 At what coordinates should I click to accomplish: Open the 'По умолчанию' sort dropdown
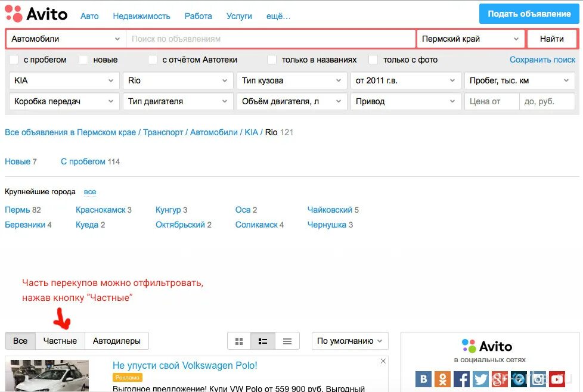(350, 341)
